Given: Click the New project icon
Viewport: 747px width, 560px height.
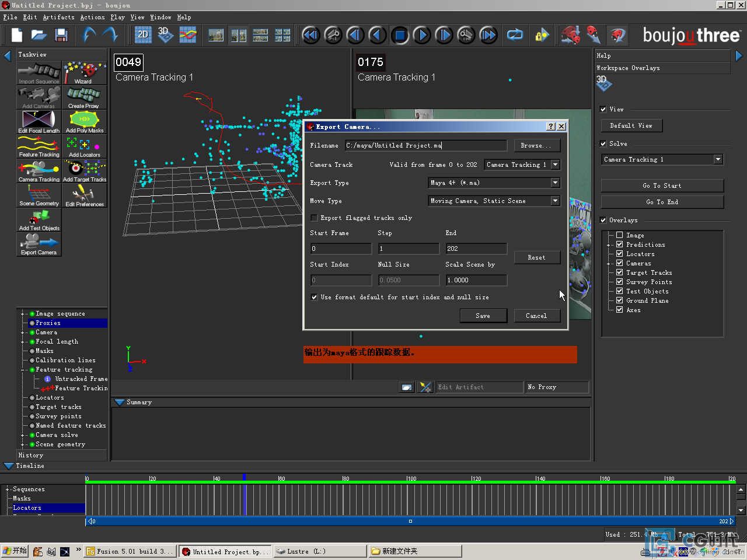Looking at the screenshot, I should pos(17,35).
